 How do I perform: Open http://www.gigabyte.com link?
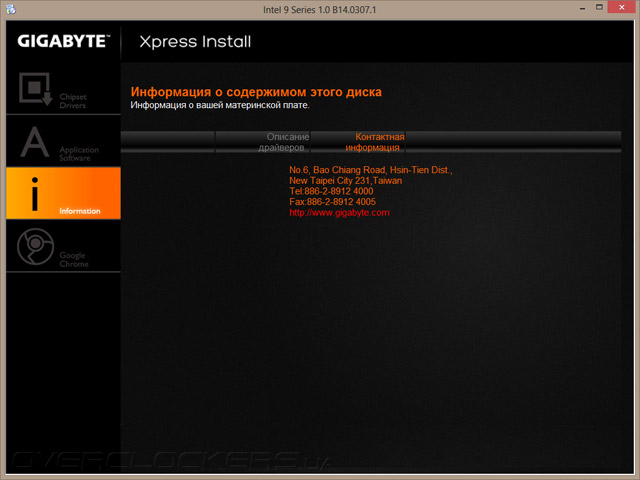tap(339, 213)
